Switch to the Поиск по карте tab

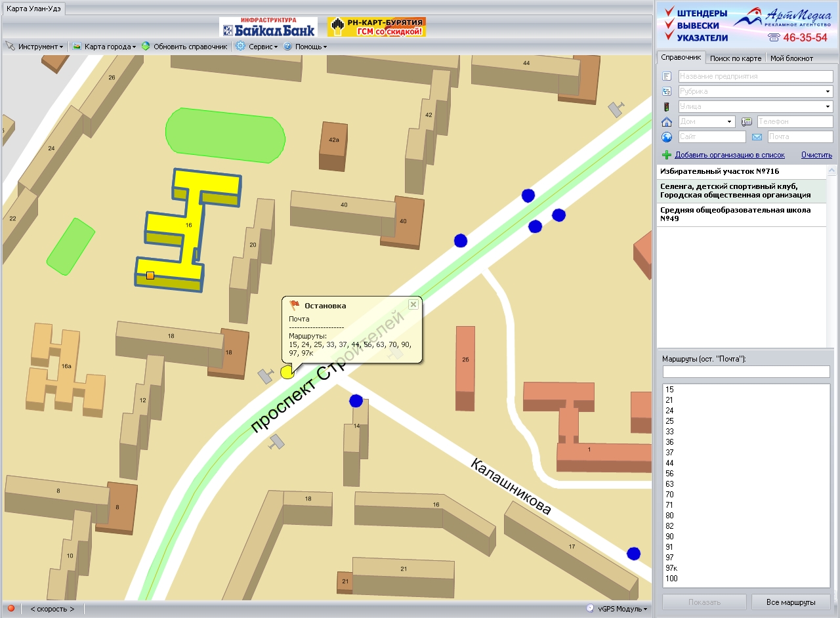pos(736,58)
